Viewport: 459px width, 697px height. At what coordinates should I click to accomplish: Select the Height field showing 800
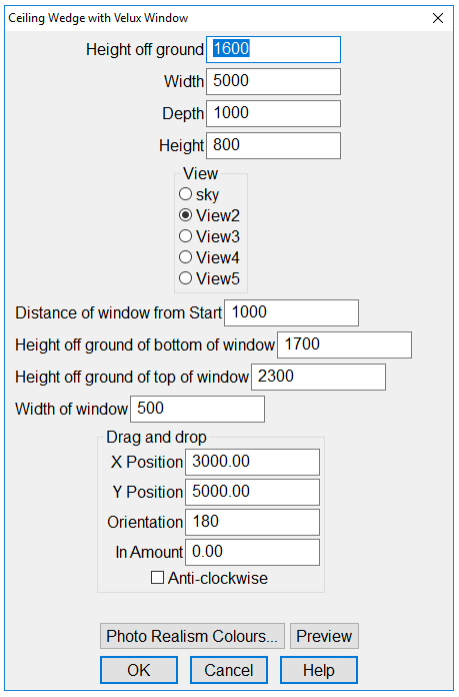tap(273, 145)
